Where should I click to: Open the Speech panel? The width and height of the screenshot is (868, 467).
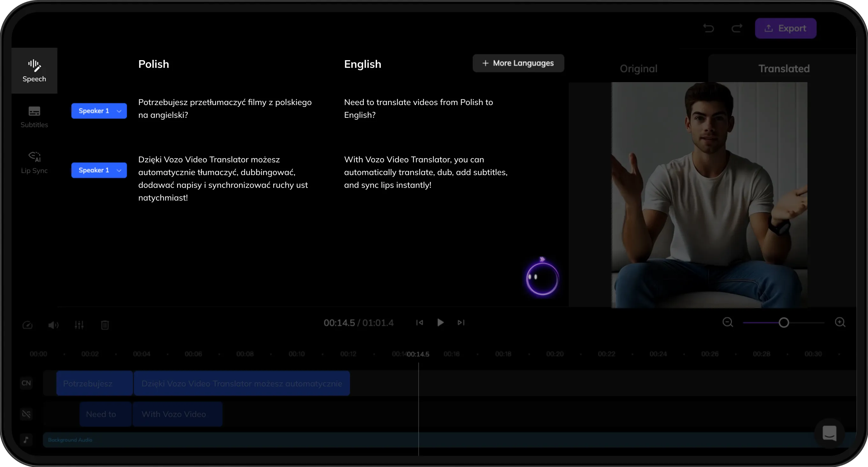(x=34, y=70)
